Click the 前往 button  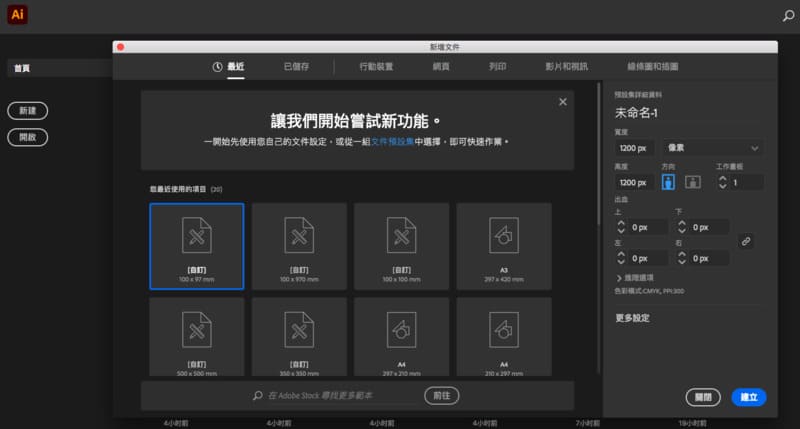point(442,396)
